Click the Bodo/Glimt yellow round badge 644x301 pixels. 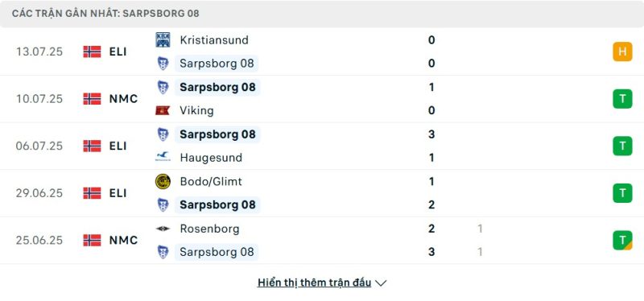tap(163, 182)
